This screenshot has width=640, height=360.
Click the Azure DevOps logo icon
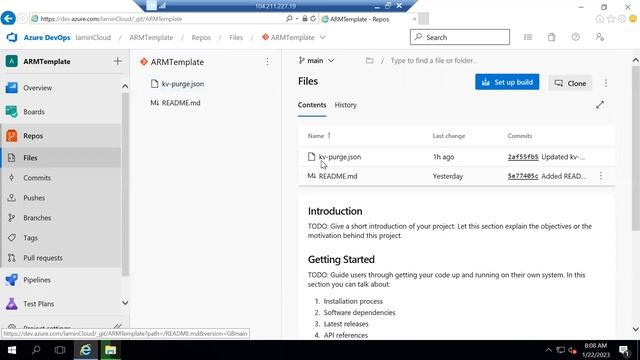click(x=12, y=37)
